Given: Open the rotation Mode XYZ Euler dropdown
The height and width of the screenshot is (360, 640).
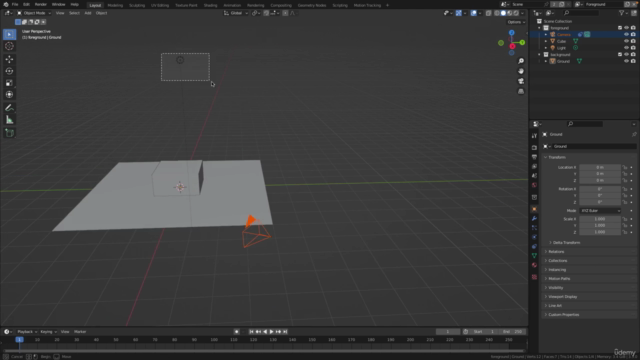Looking at the screenshot, I should [x=600, y=211].
